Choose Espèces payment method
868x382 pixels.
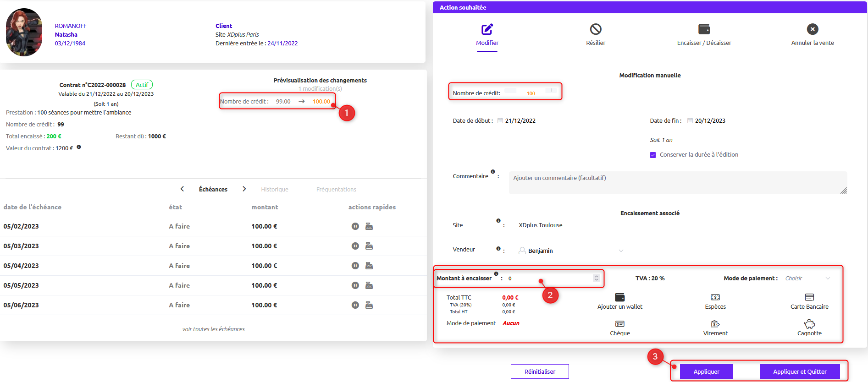click(x=715, y=298)
